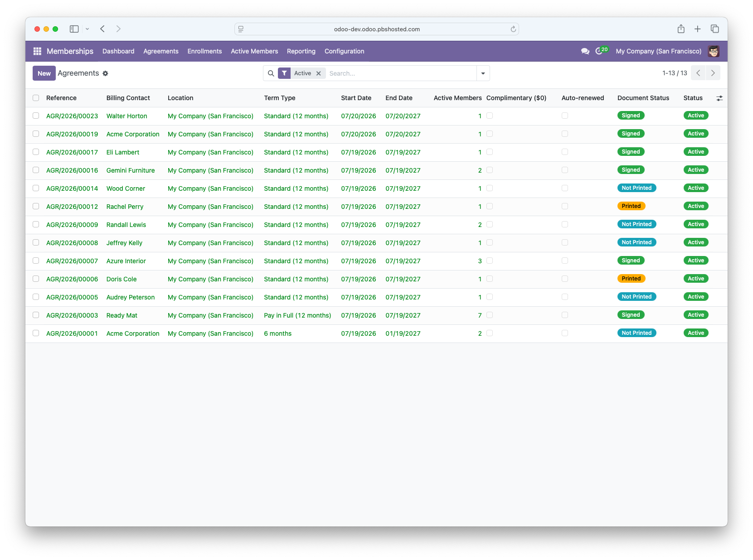Click the New button
The height and width of the screenshot is (560, 753).
44,73
